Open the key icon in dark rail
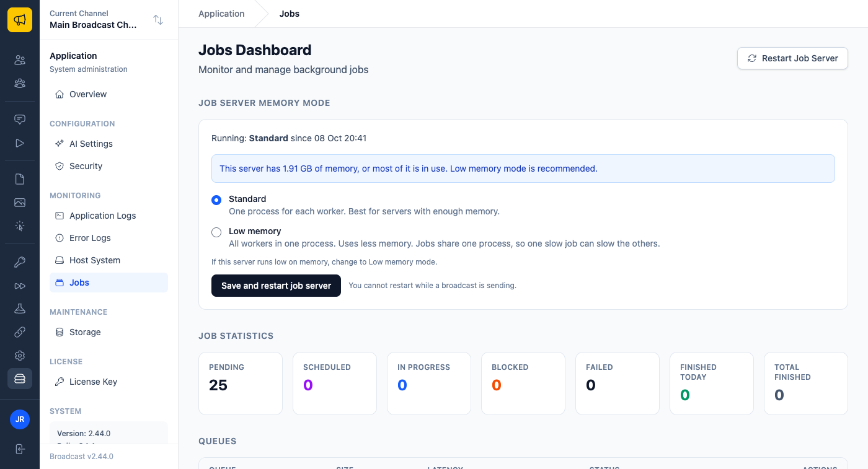 (x=20, y=262)
